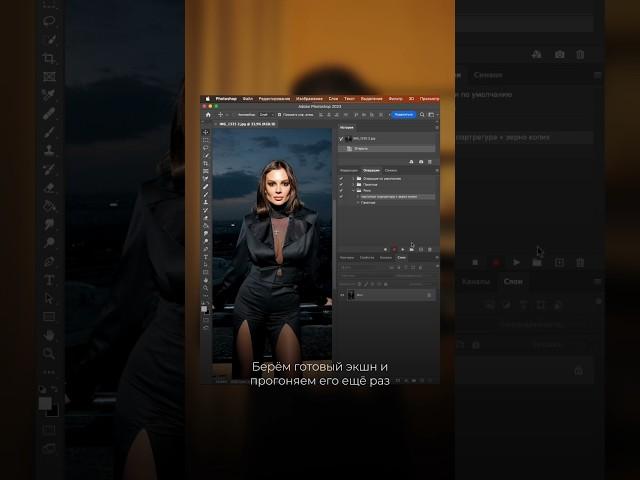Viewport: 640px width, 480px height.
Task: Click the blue Share button
Action: click(404, 115)
